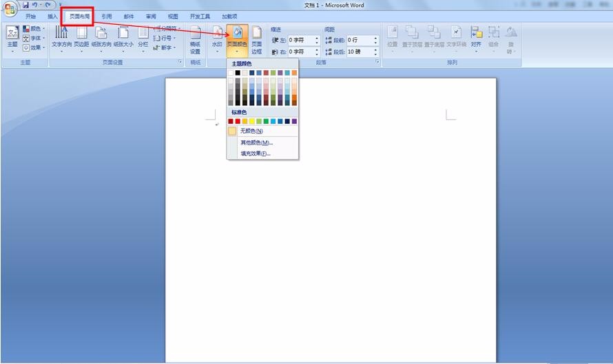Select the 页面布局 Page Layout tab

pos(80,17)
